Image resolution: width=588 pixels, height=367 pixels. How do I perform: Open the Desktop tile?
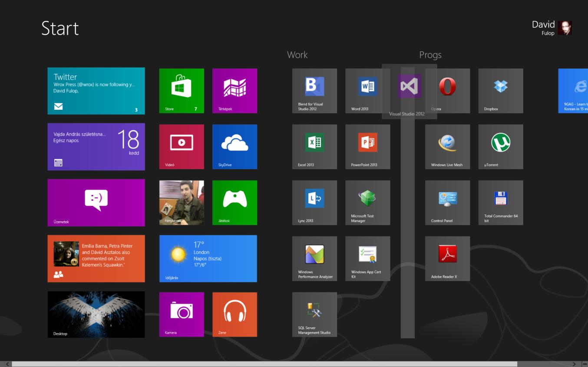pos(96,315)
